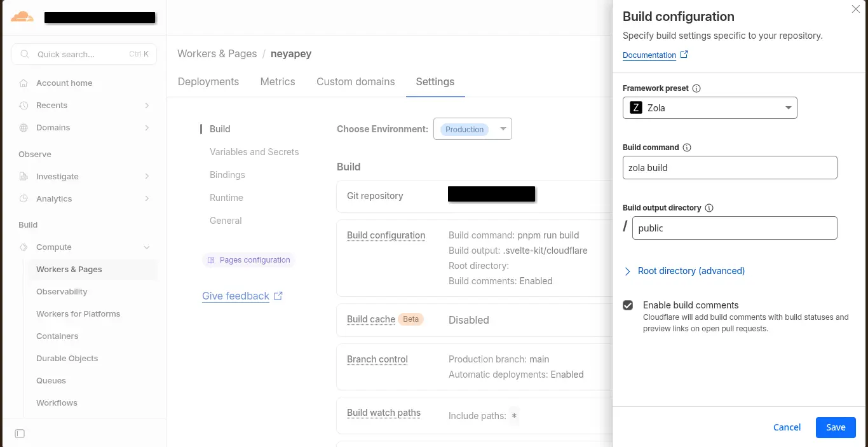Click the Build output directory input field
Screen dimensions: 868x447
point(735,228)
